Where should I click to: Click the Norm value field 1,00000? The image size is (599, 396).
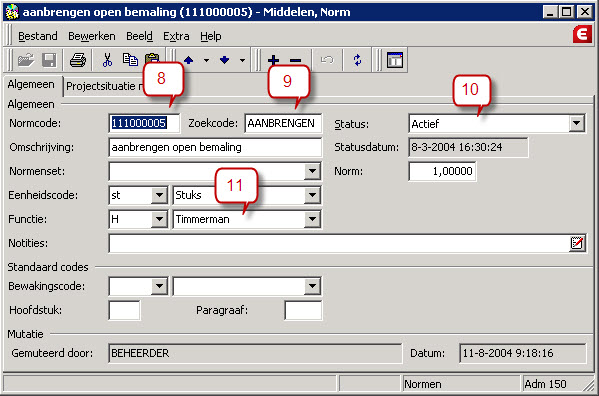tap(442, 171)
